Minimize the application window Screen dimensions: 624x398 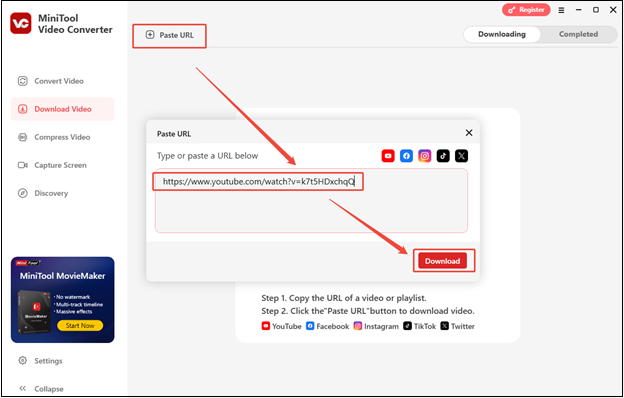tap(579, 10)
